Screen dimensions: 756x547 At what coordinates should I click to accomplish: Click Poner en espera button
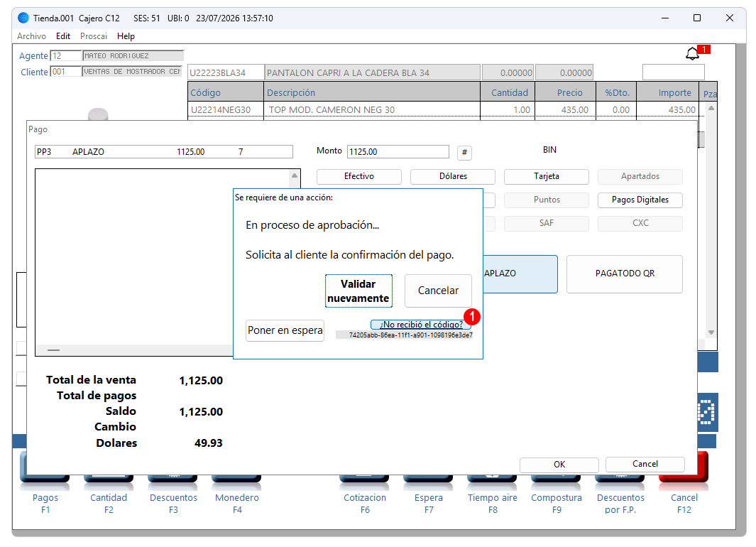(285, 330)
